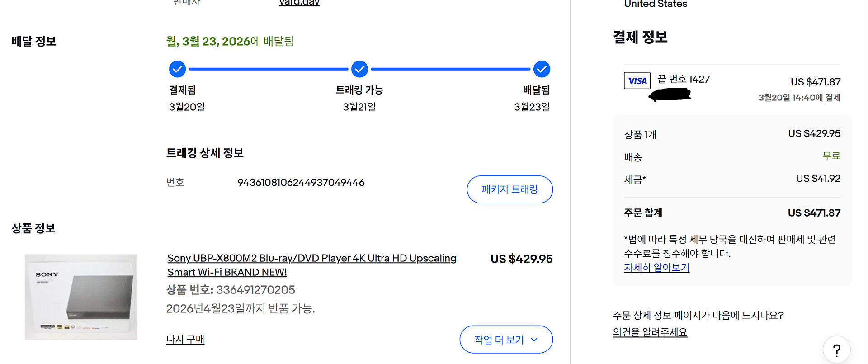Click the United States address line
Image resolution: width=868 pixels, height=364 pixels.
656,4
